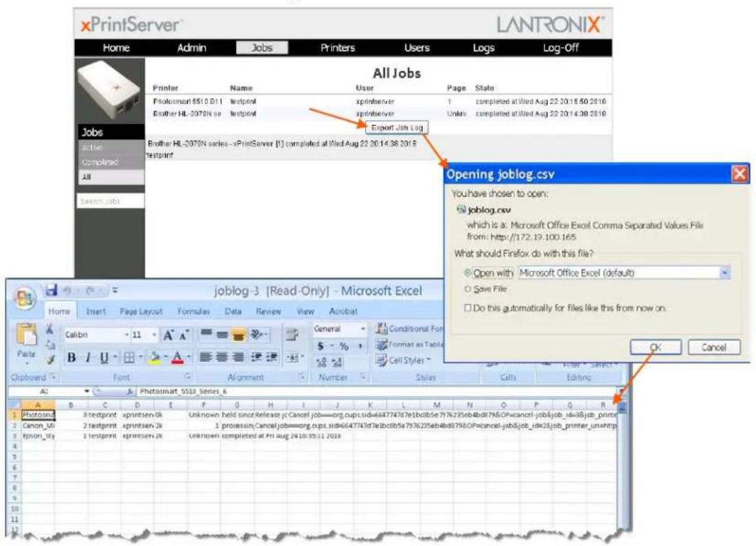The width and height of the screenshot is (756, 546).
Task: Click the Search Jobs input field
Action: click(111, 201)
